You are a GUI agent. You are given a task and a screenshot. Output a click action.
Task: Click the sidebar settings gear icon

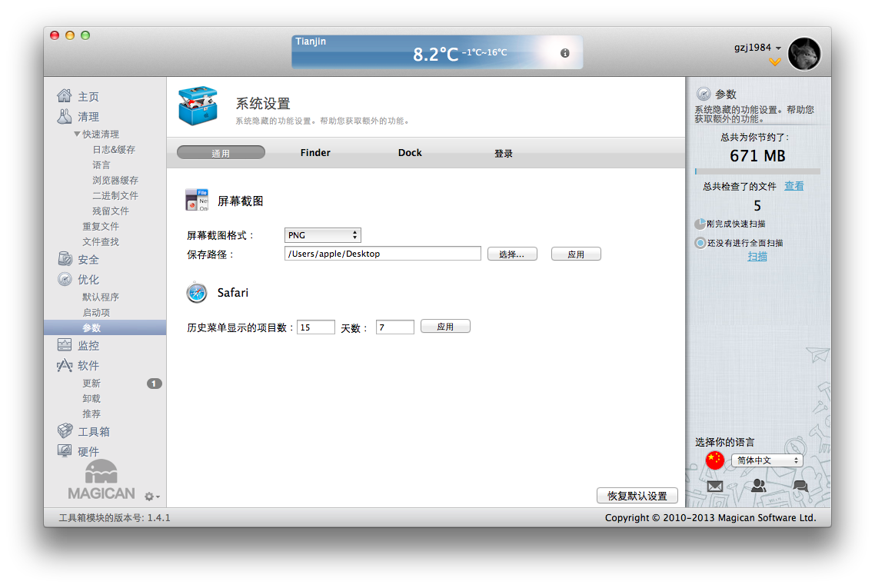[x=151, y=496]
